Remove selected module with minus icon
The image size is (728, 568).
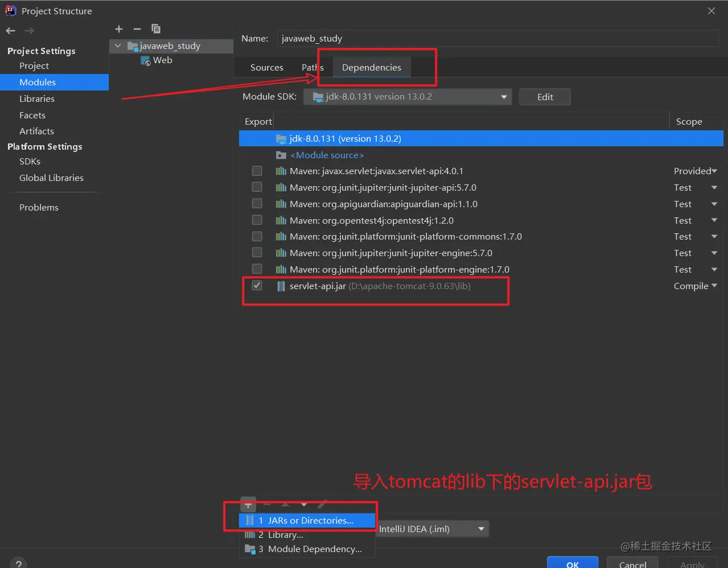137,29
